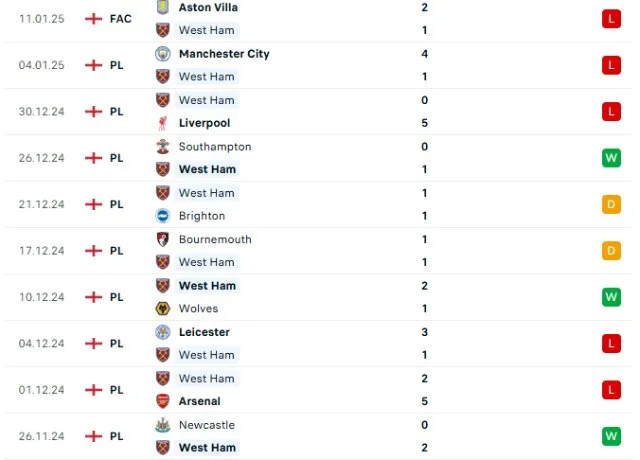Click the orange D badge for Brighton match
This screenshot has height=460, width=640.
point(611,204)
